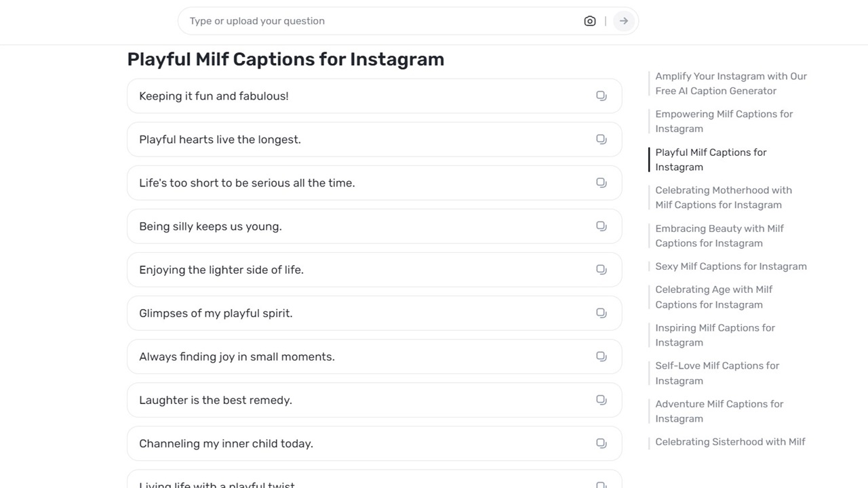Type in the 'Type or upload your question' field
This screenshot has height=488, width=868.
coord(380,21)
